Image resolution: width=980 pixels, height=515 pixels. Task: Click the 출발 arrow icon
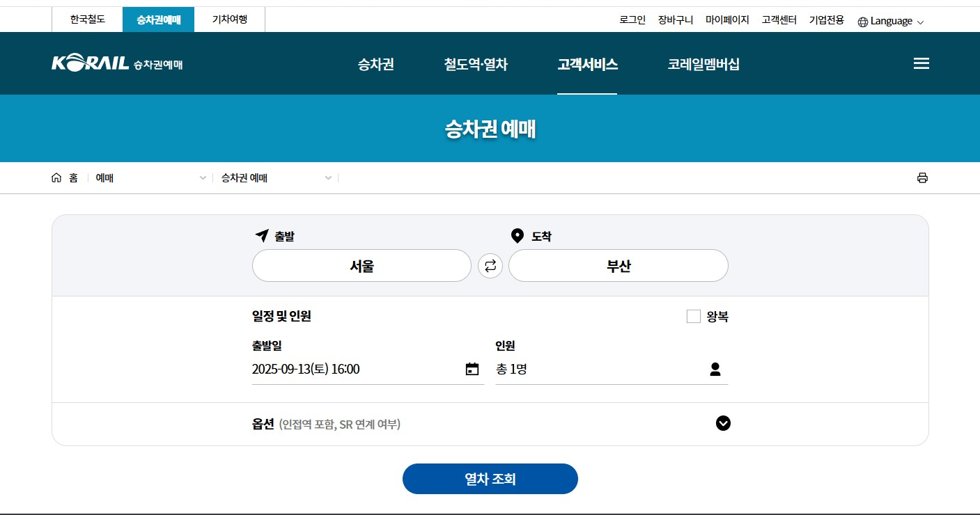[260, 235]
